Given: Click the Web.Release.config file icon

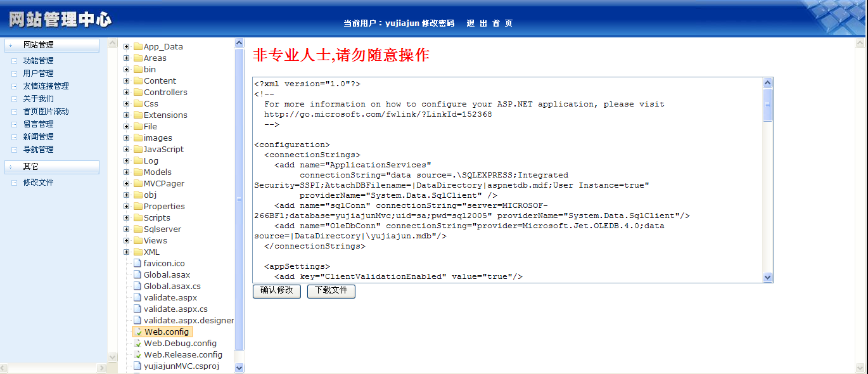Looking at the screenshot, I should (x=137, y=354).
